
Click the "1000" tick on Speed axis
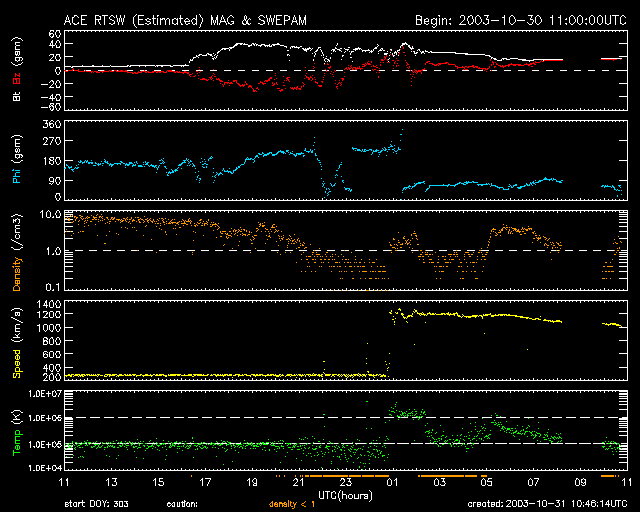click(49, 328)
